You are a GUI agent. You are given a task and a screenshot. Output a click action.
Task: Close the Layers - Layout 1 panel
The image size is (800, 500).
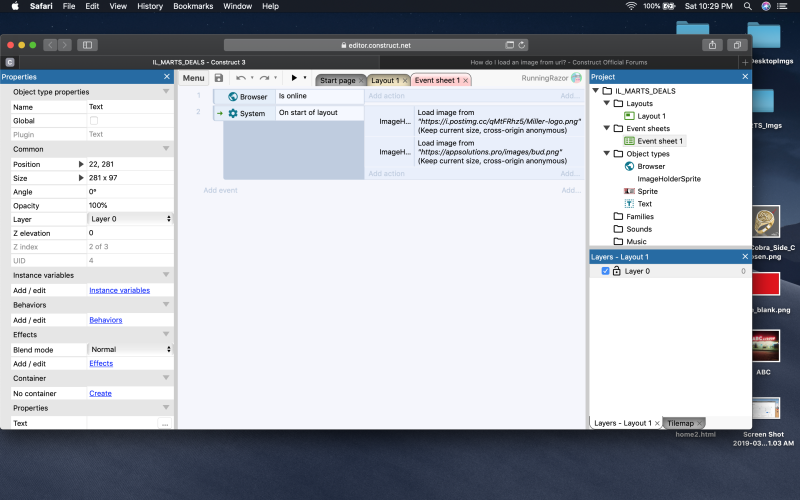click(x=745, y=257)
